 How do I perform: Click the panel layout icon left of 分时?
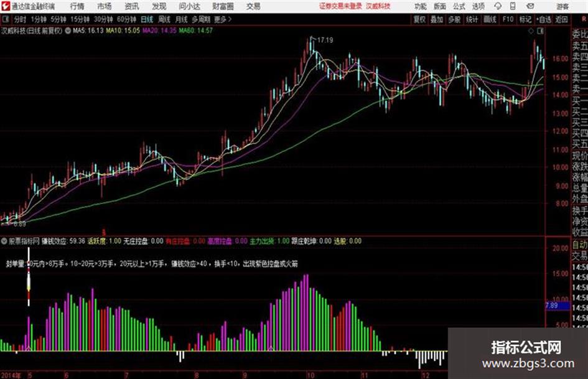5,19
